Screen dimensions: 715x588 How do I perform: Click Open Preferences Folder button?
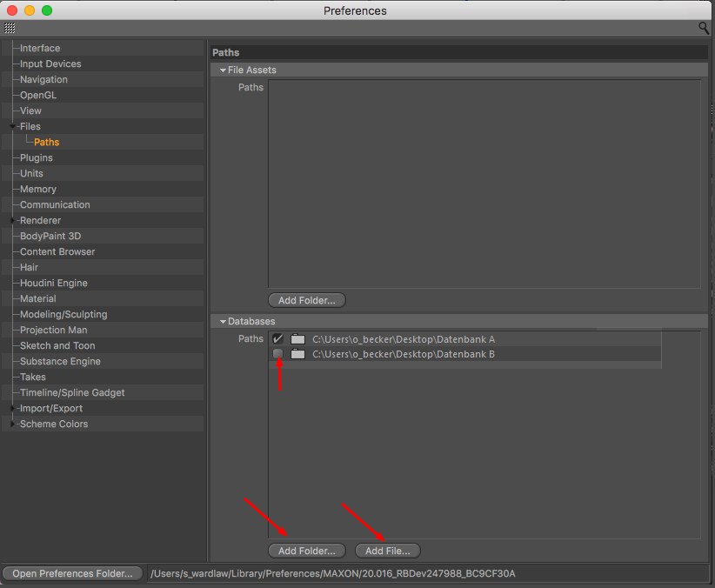click(72, 573)
